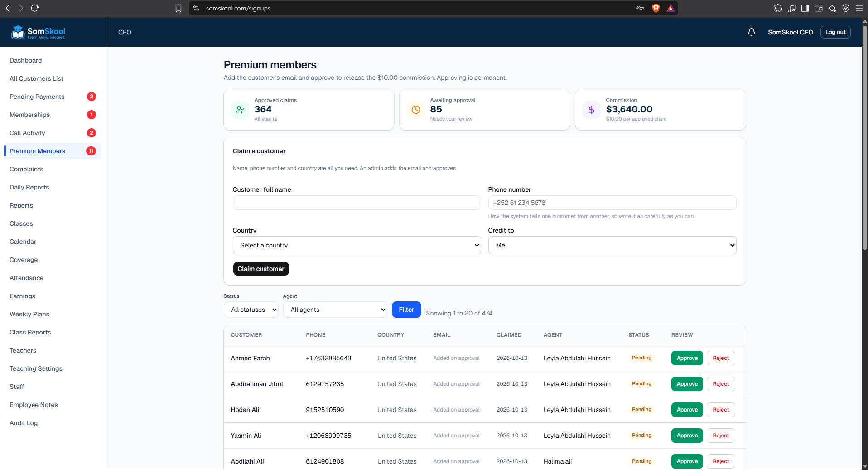This screenshot has height=470, width=868.
Task: Click the SomSkool logo
Action: pyautogui.click(x=38, y=32)
